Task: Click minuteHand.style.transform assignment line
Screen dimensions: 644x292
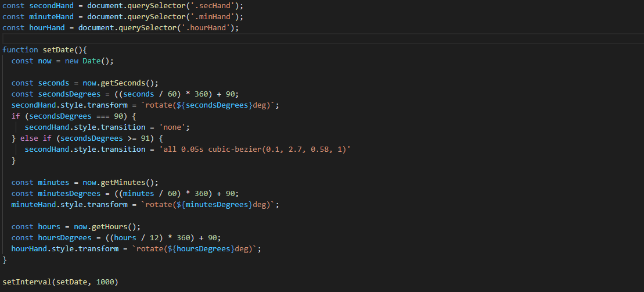Action: 145,205
